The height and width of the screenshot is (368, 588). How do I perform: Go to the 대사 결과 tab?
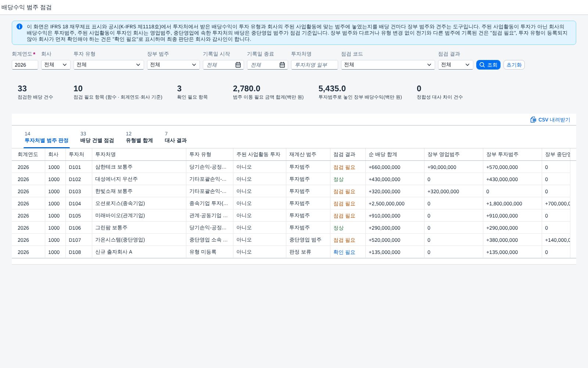[x=176, y=137]
